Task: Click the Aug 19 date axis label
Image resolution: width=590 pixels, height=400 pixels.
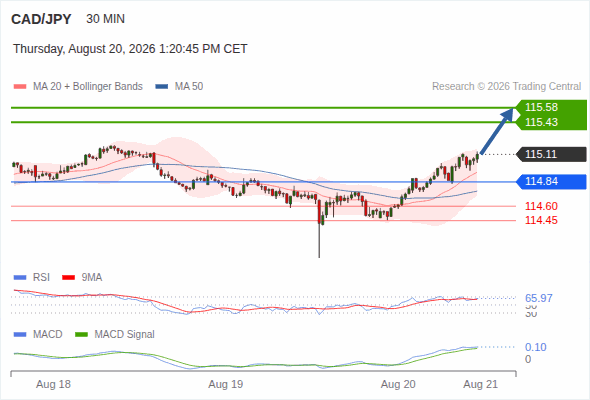Action: click(226, 384)
